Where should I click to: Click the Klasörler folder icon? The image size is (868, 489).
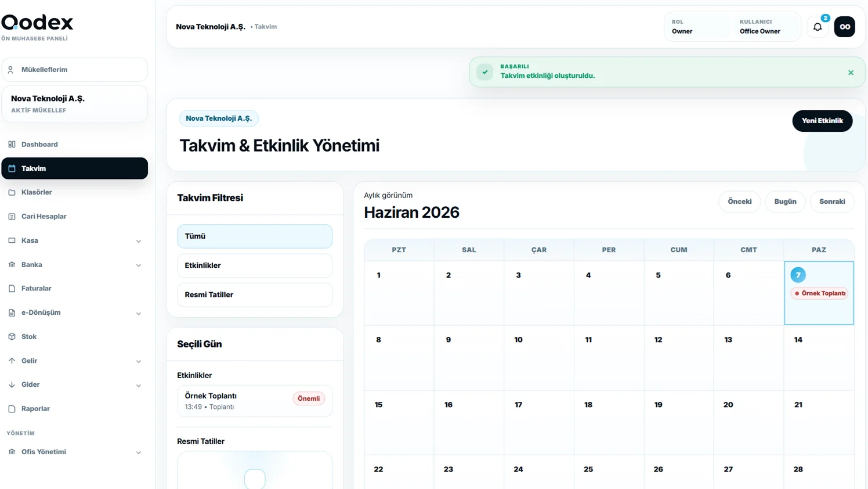pos(12,192)
